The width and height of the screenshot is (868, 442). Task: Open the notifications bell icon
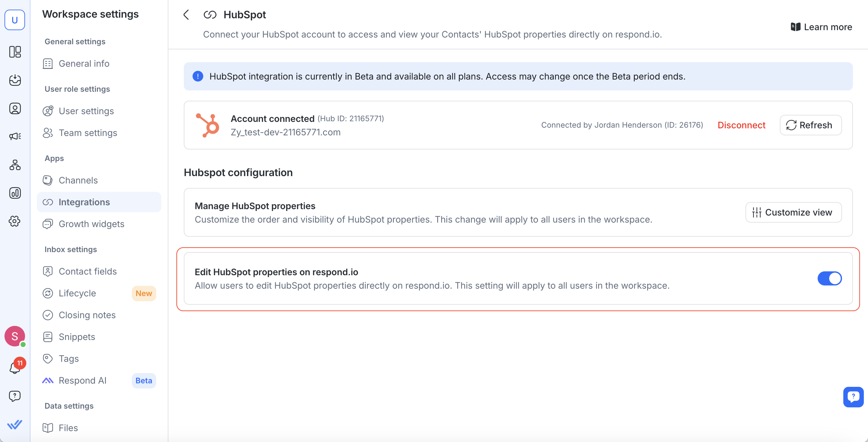click(x=15, y=368)
